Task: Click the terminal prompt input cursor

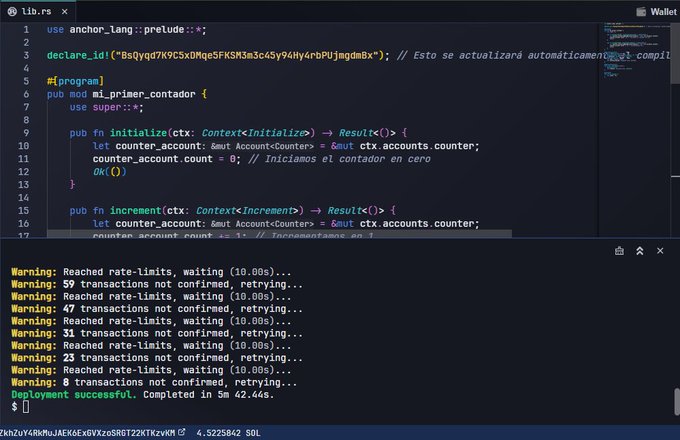Action: tap(26, 407)
